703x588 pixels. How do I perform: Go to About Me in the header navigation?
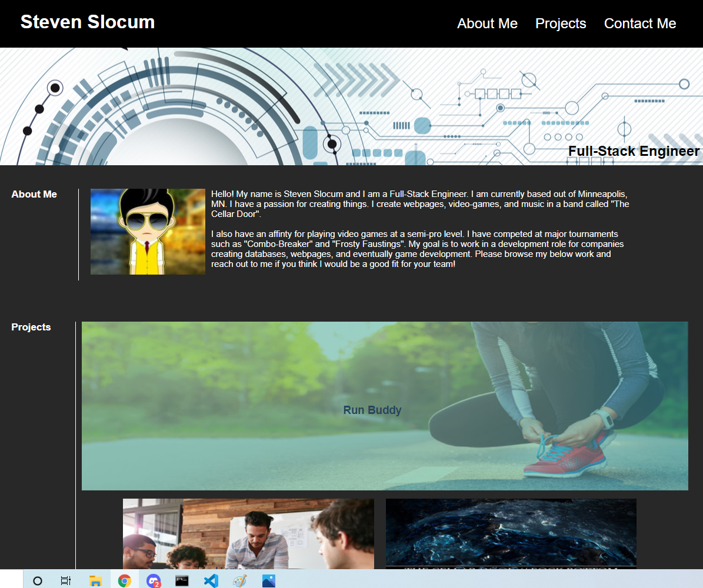click(487, 24)
